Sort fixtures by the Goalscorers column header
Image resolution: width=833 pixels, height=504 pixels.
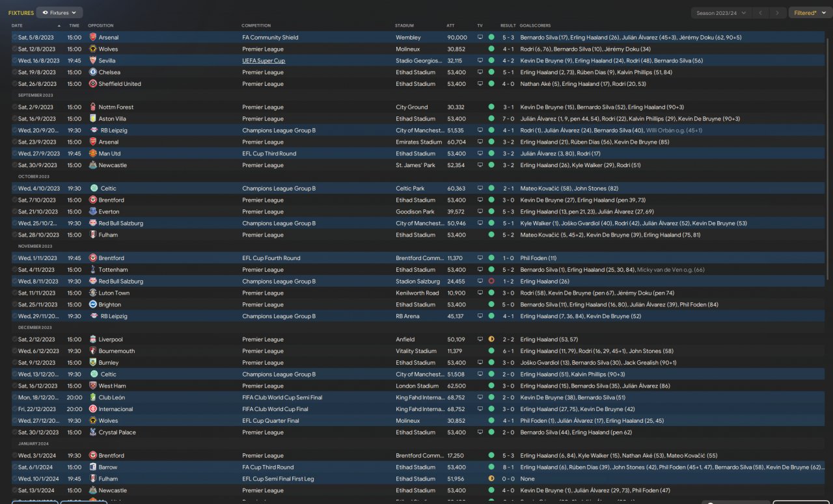pyautogui.click(x=535, y=25)
